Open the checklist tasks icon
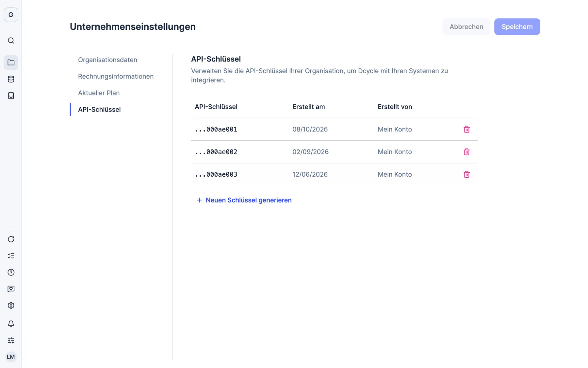The height and width of the screenshot is (368, 588). 11,256
